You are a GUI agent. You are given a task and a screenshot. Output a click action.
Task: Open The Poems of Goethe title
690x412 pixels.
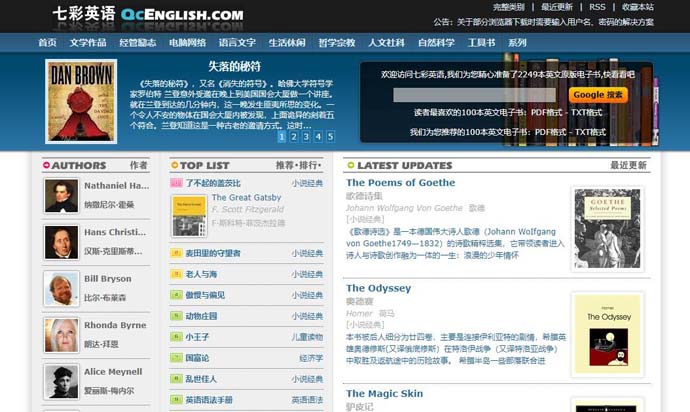click(400, 183)
